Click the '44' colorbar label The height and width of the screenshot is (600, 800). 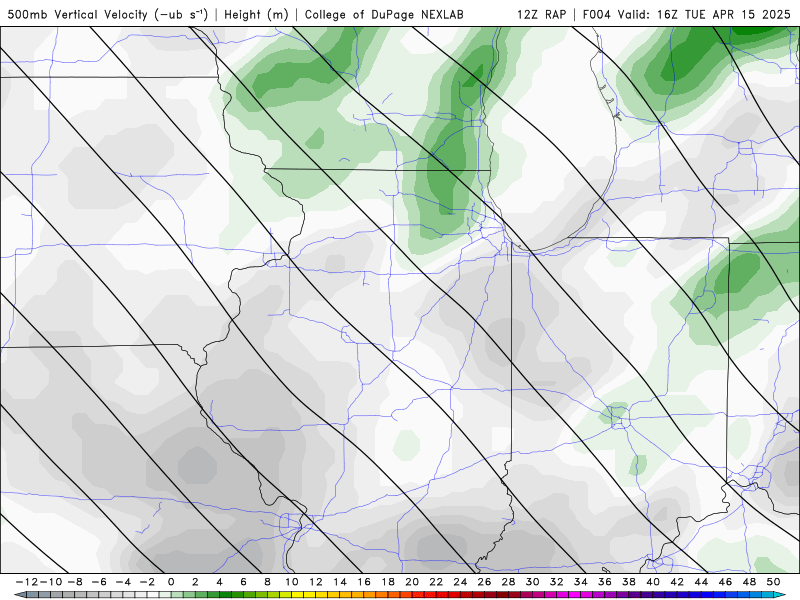coord(701,582)
